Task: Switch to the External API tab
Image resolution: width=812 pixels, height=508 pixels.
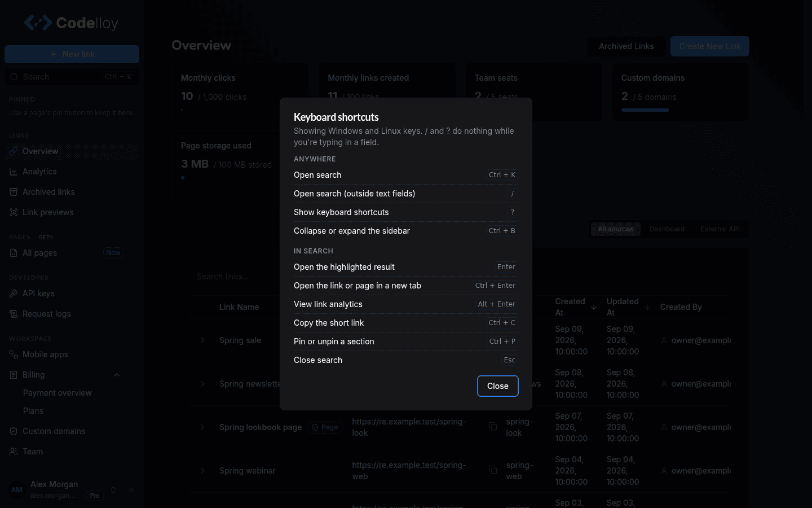Action: coord(720,229)
